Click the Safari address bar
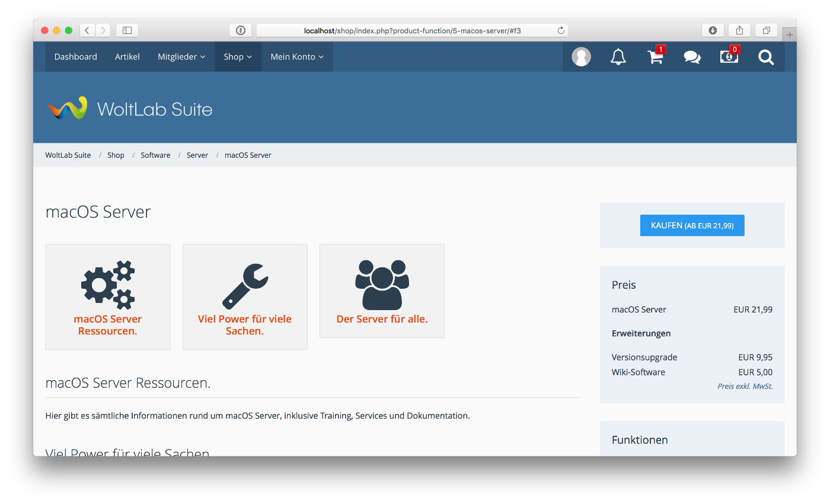 point(411,30)
